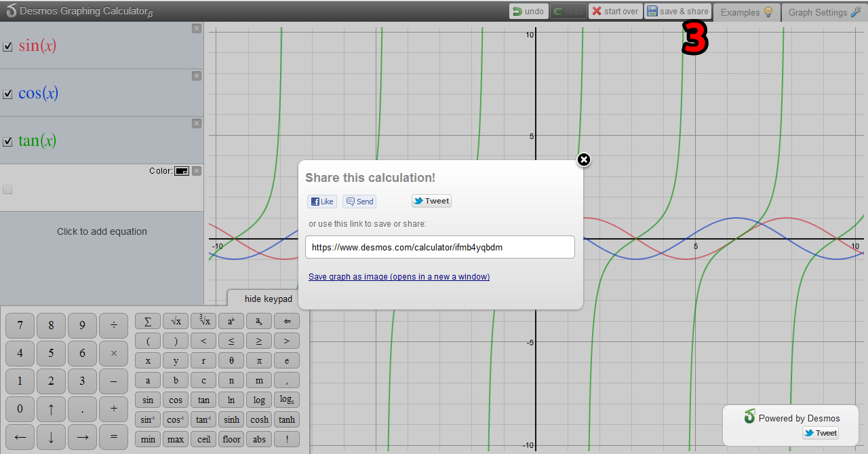Click the cube root key
Viewport: 868px width, 454px height.
pos(203,321)
